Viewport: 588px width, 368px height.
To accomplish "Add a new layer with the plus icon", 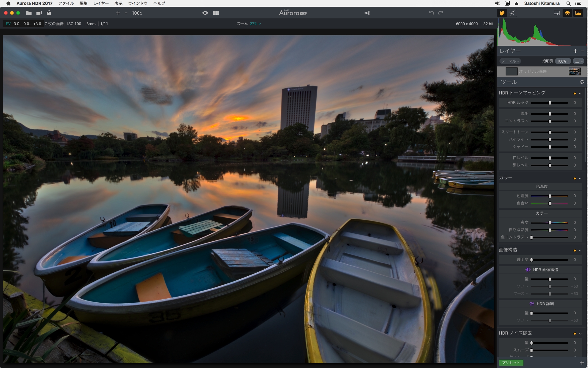I will pos(575,51).
